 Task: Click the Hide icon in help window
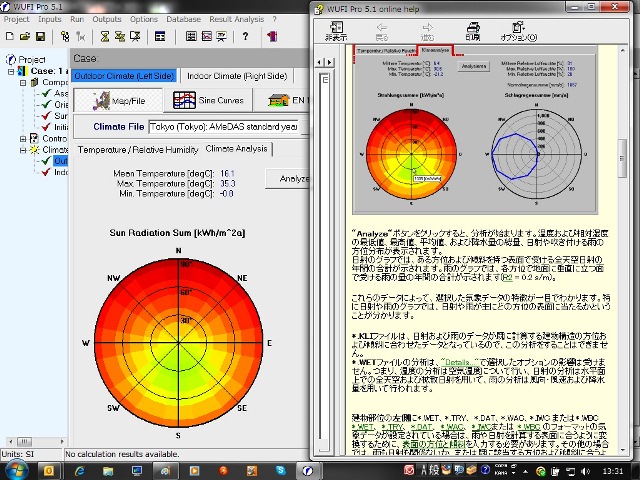[x=335, y=31]
